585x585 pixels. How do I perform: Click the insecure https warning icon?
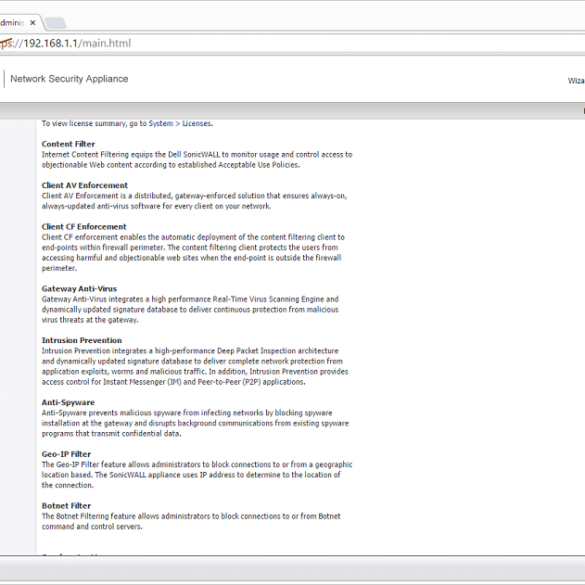coord(6,43)
